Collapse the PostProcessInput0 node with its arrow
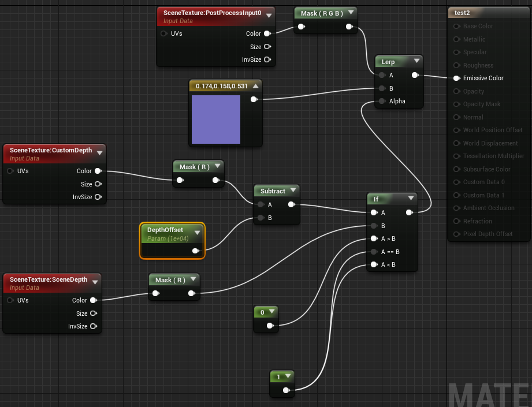Image resolution: width=532 pixels, height=407 pixels. pos(270,16)
